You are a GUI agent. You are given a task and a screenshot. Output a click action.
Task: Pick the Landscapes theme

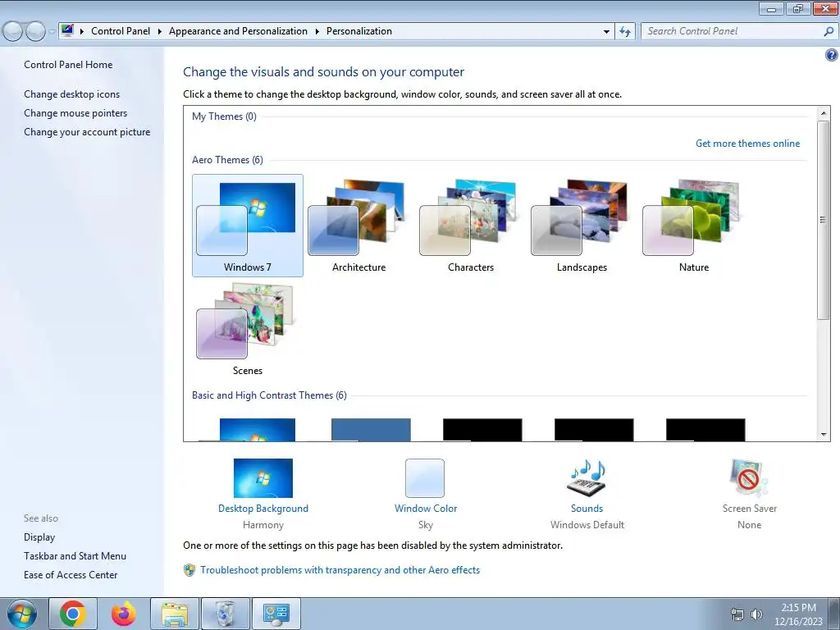582,226
